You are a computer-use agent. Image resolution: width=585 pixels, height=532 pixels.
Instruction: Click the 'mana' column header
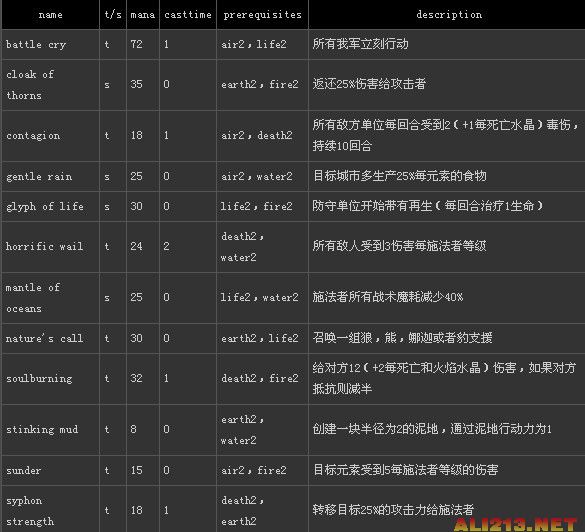coord(143,15)
